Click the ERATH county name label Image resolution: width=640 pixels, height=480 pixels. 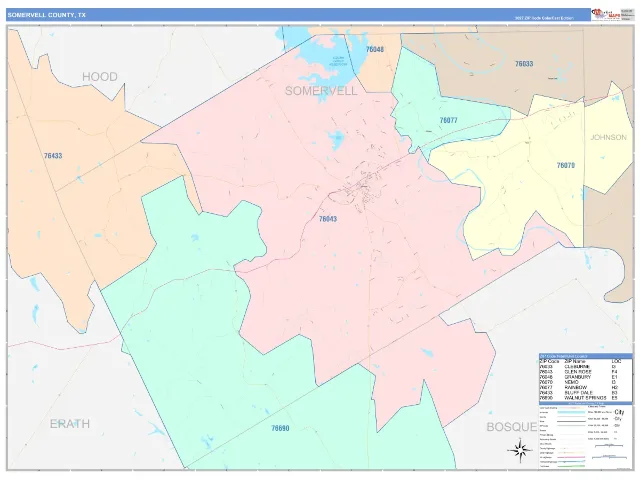tap(70, 424)
